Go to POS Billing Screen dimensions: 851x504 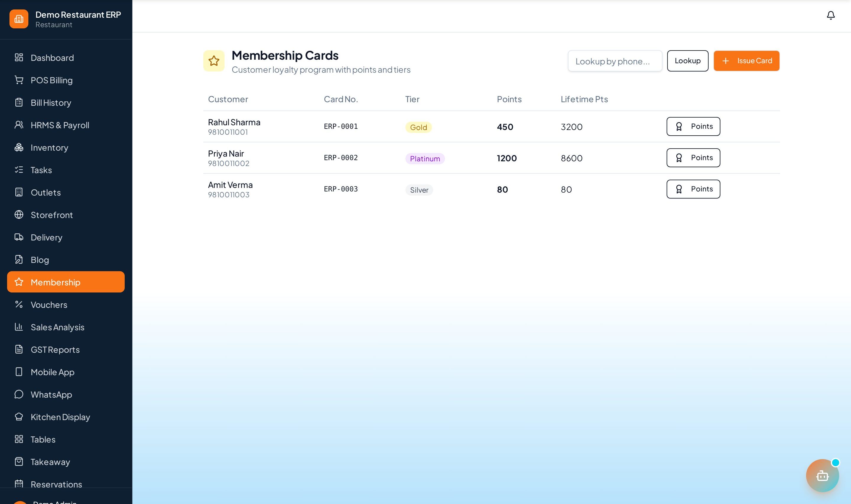coord(66,80)
